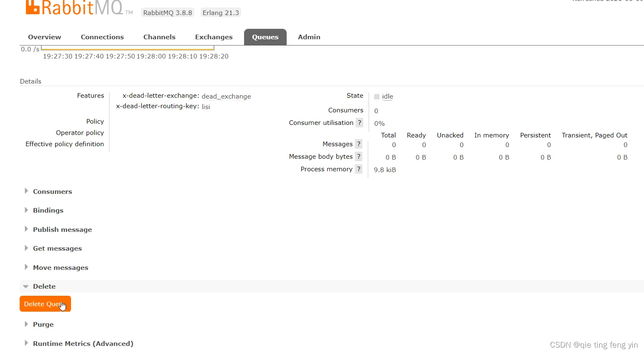The image size is (644, 353).
Task: Click the 0.0 /s chart axis label
Action: click(30, 49)
